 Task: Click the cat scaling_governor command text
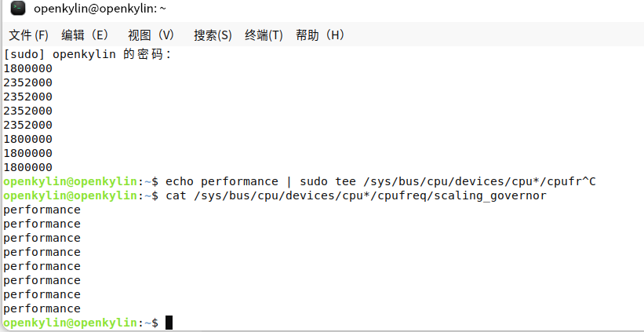[356, 195]
